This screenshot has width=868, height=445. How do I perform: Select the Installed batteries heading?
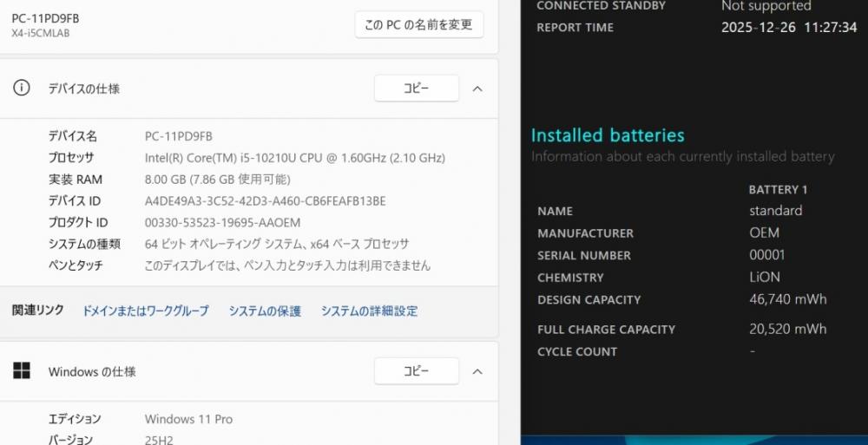pyautogui.click(x=608, y=135)
